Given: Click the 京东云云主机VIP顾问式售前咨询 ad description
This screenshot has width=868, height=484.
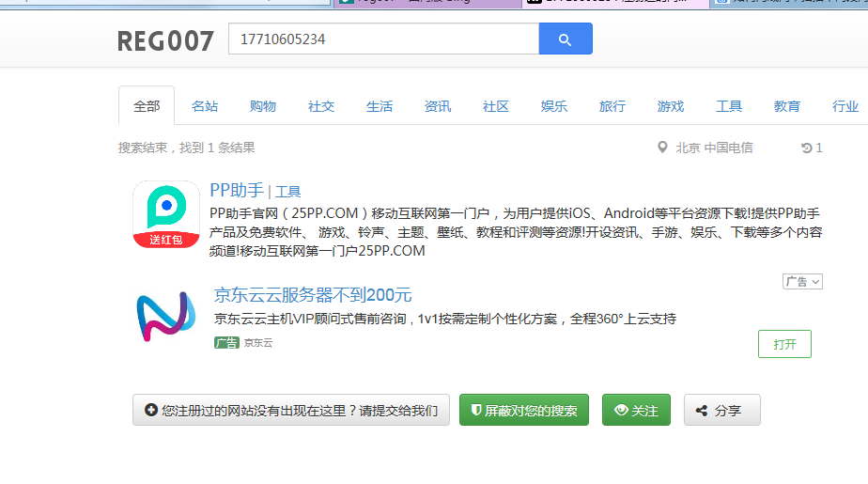Looking at the screenshot, I should (x=445, y=319).
